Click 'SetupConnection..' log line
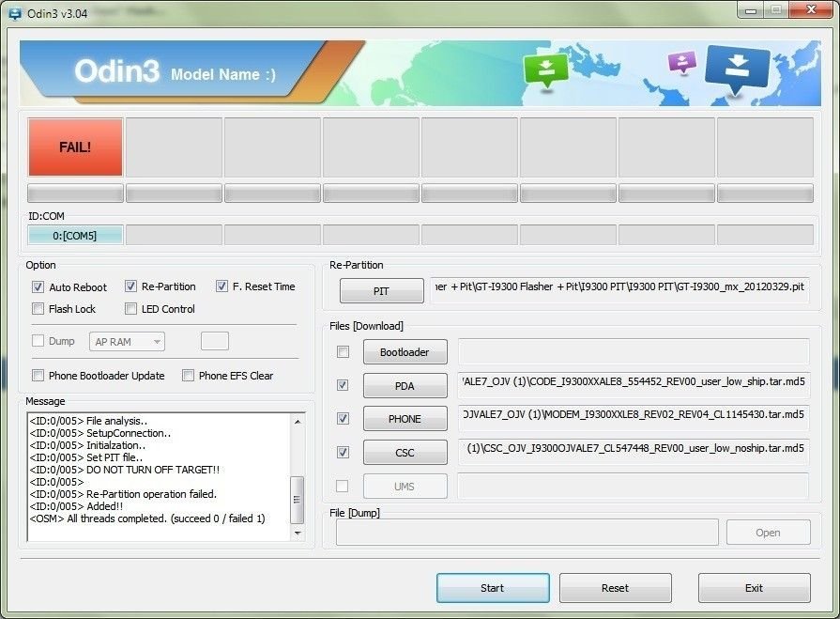 point(100,433)
